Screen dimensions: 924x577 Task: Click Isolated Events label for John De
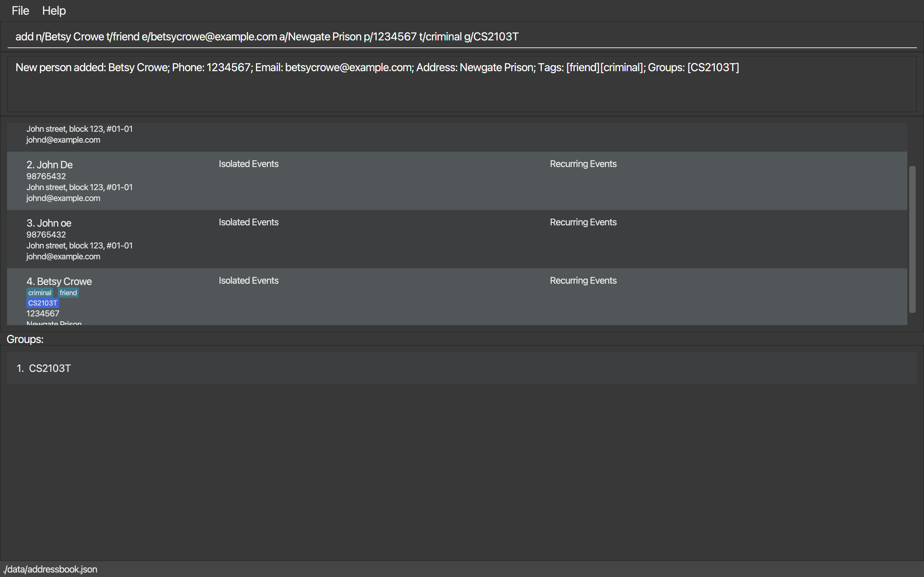[x=249, y=164]
